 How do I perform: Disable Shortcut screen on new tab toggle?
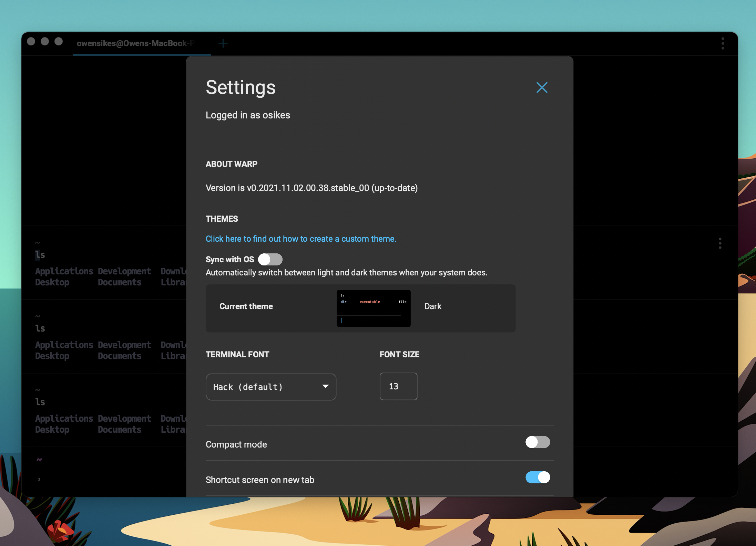click(538, 477)
